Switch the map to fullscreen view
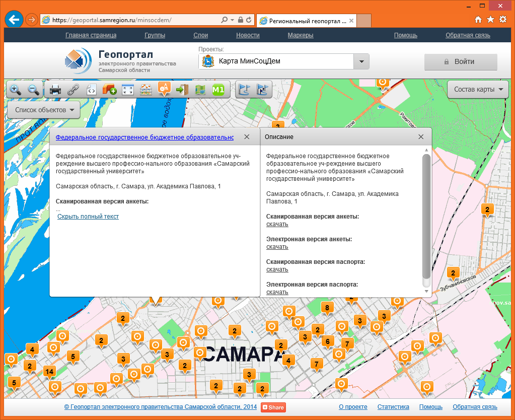515x420 pixels. [x=128, y=90]
